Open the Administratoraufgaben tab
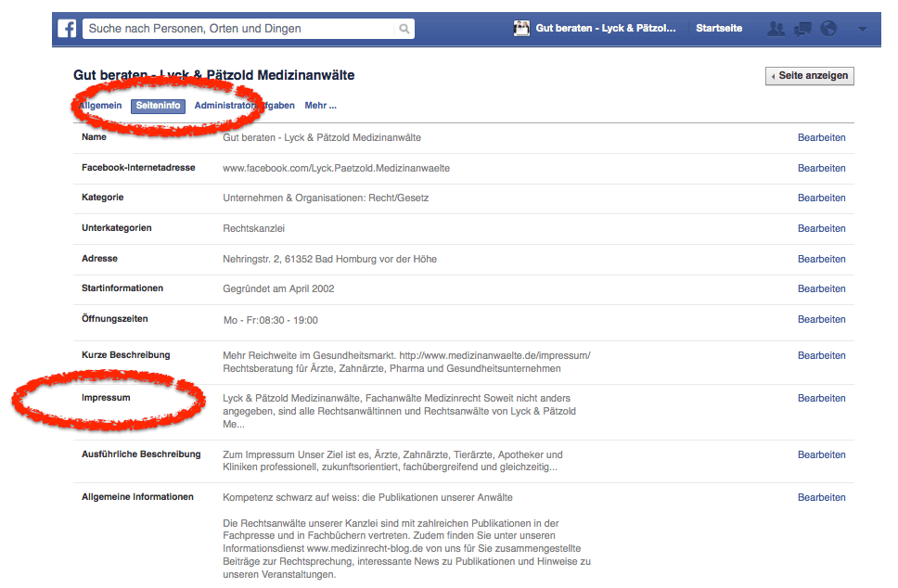Screen dimensions: 898x588 click(245, 106)
